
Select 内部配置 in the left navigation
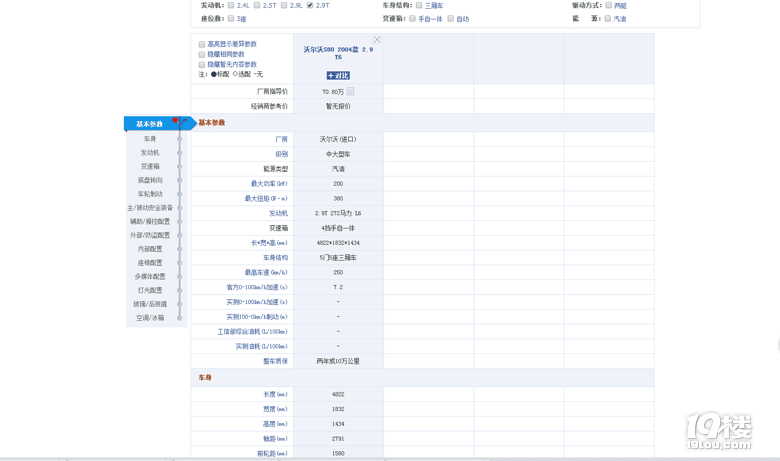tap(150, 249)
